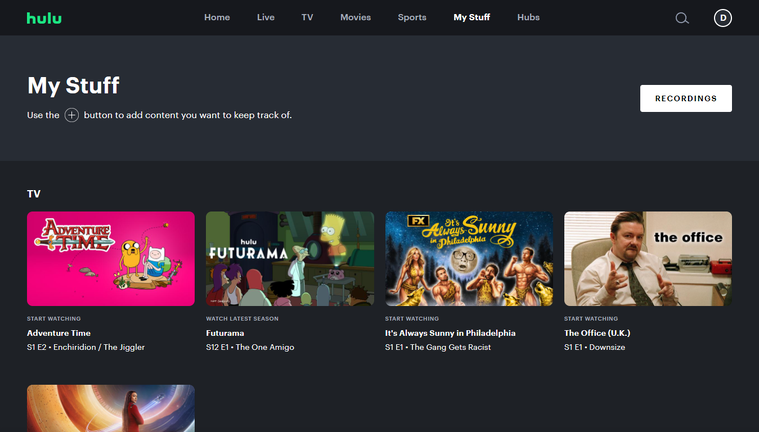This screenshot has width=759, height=432.
Task: Click 'Start Watching' label above It's Always Sunny title
Action: pos(412,319)
